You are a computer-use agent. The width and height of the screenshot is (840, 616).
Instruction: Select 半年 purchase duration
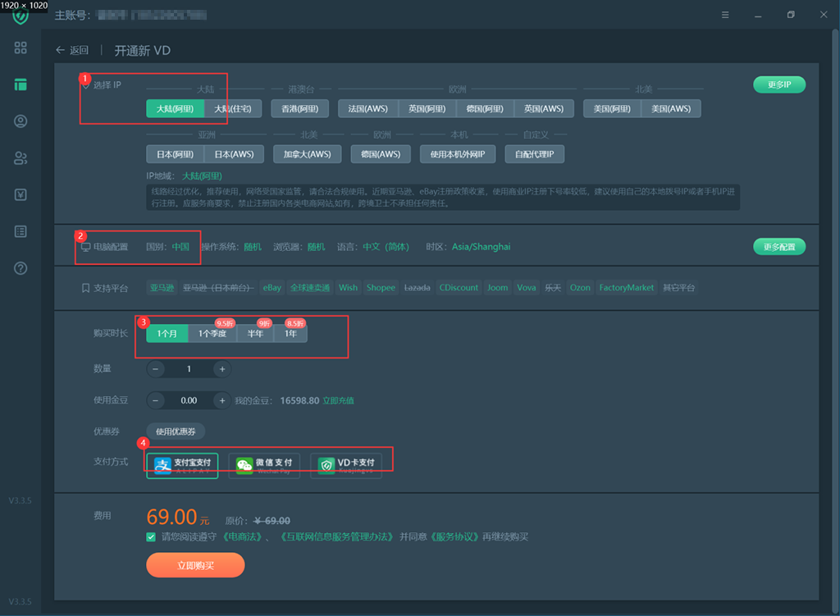point(256,334)
